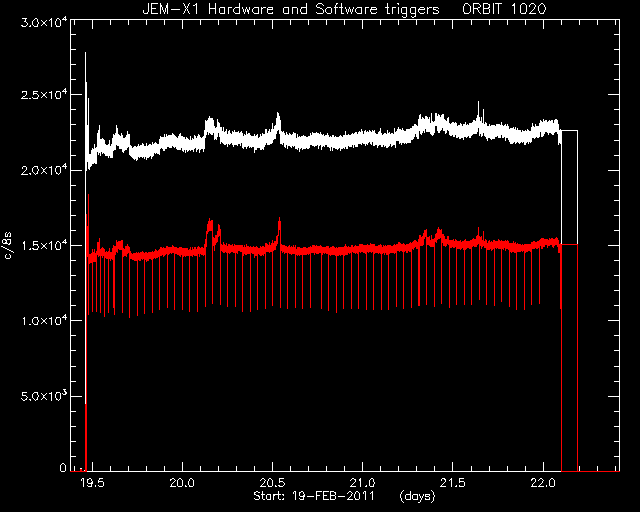Screen dimensions: 640x512
Task: Click the 22.0 x-axis tick label
Action: click(x=544, y=483)
